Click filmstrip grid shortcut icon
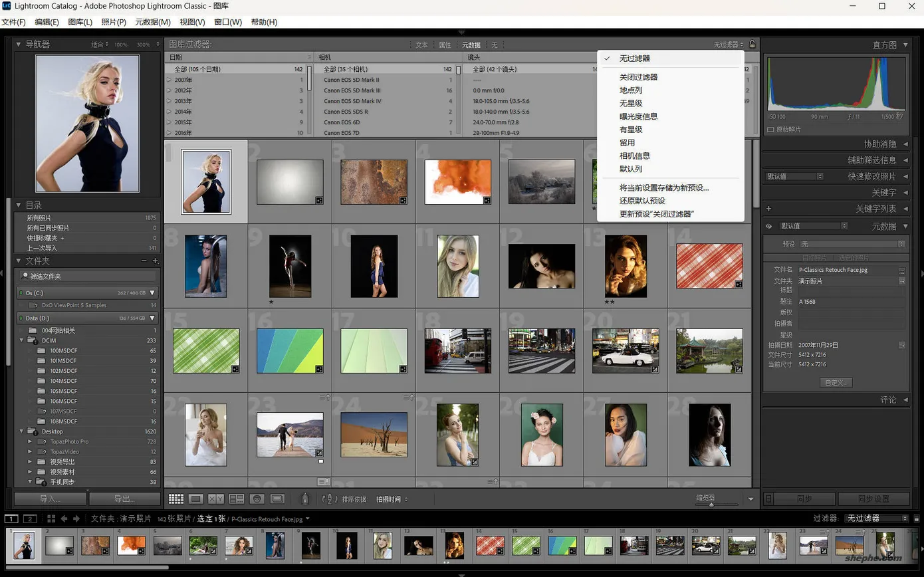The height and width of the screenshot is (577, 924). (x=51, y=519)
